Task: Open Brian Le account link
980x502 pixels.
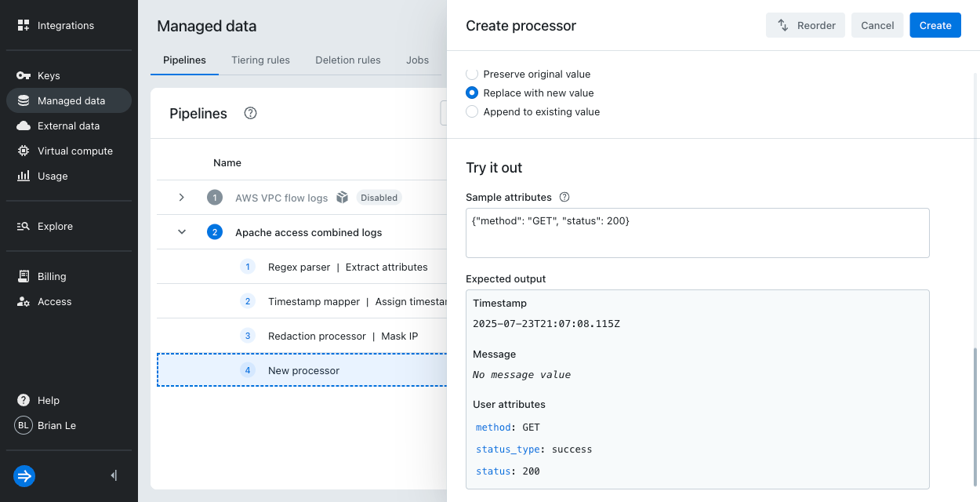Action: pos(69,425)
